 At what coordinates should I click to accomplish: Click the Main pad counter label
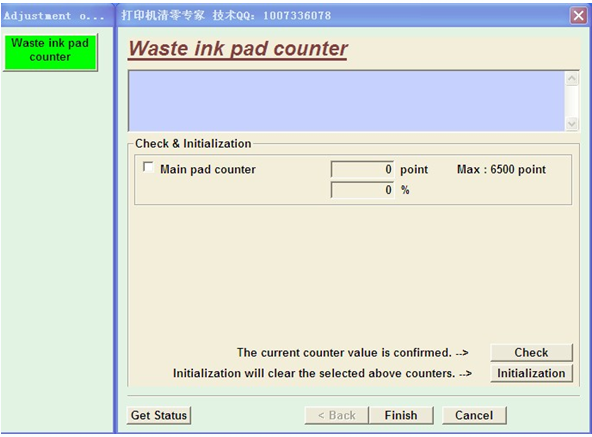[x=208, y=170]
